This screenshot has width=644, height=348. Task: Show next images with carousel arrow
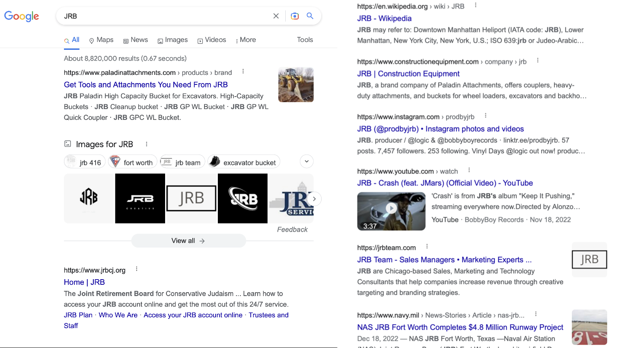coord(314,199)
